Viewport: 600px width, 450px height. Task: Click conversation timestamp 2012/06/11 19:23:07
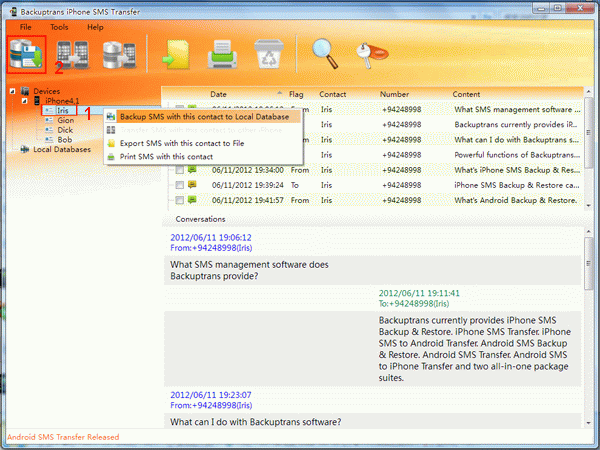(210, 395)
